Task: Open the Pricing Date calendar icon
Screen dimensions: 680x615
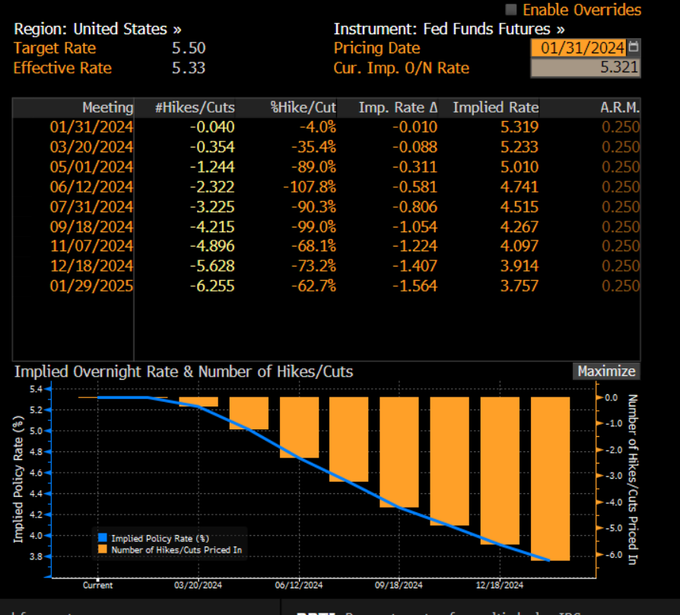Action: (x=634, y=47)
